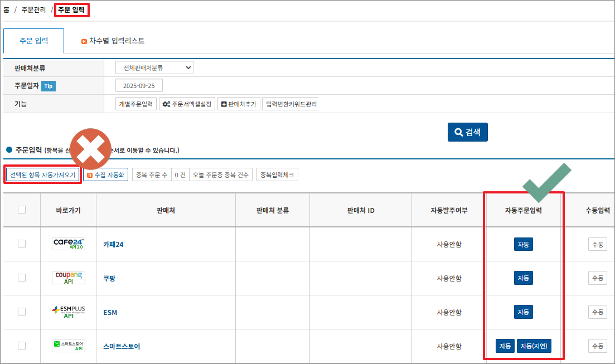Screen dimensions: 615x364
Task: Click 사용안함 in the 카페24 row
Action: [x=449, y=244]
